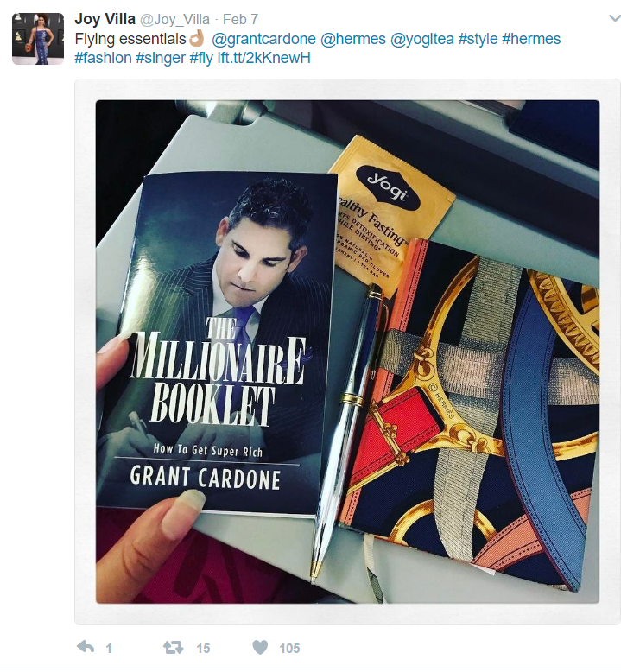Follow the #style hashtag

[478, 39]
